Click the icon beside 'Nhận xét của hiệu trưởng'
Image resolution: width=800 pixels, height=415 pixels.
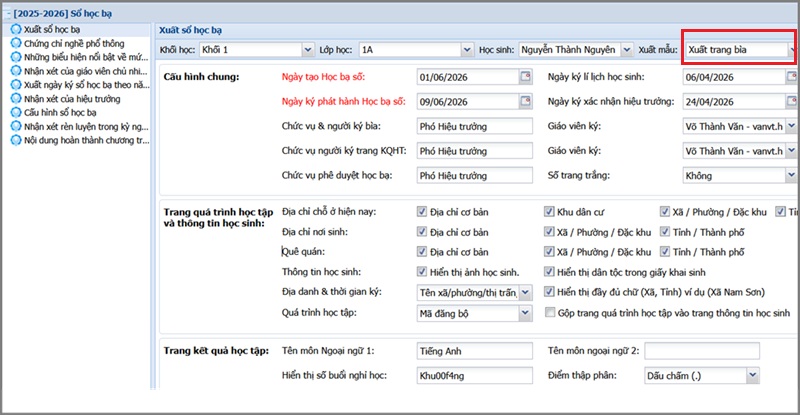pyautogui.click(x=16, y=99)
